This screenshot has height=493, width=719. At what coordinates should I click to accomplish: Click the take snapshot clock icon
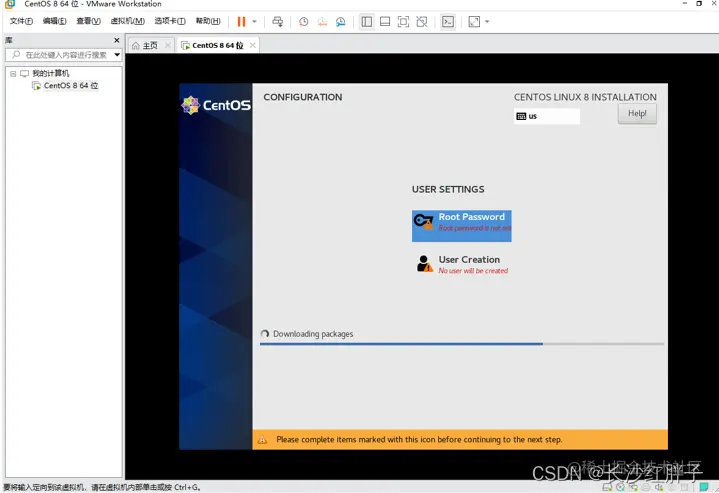click(304, 22)
